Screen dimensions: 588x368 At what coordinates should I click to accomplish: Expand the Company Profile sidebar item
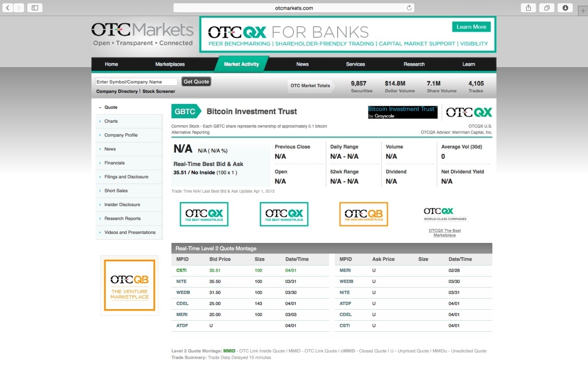click(x=129, y=135)
